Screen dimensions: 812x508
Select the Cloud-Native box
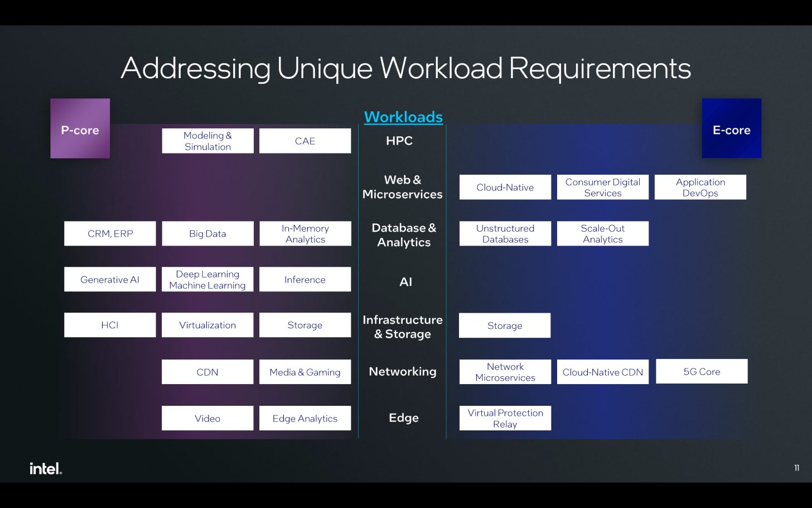click(505, 187)
